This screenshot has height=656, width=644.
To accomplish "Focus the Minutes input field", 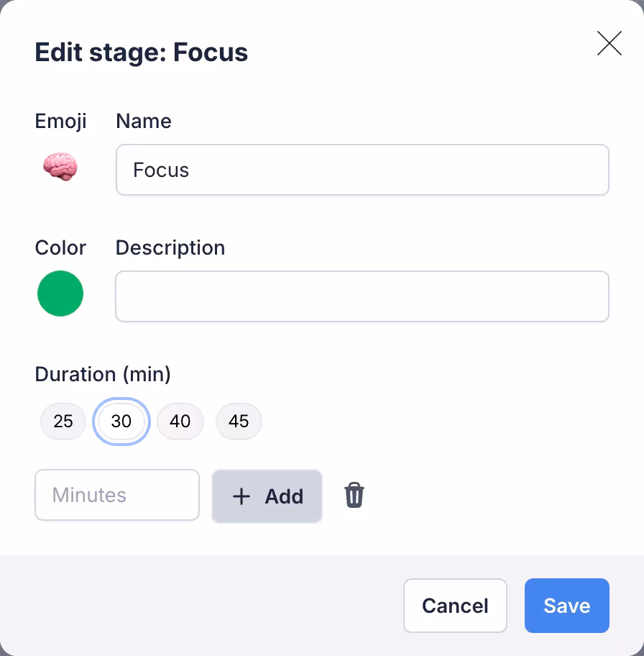I will (116, 495).
